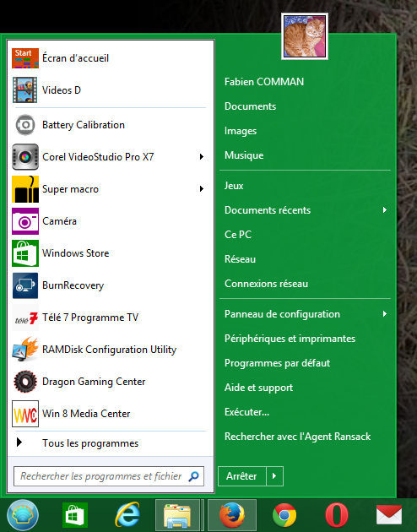Expand the Documents récents submenu arrow
Viewport: 417px width, 532px height.
(384, 210)
